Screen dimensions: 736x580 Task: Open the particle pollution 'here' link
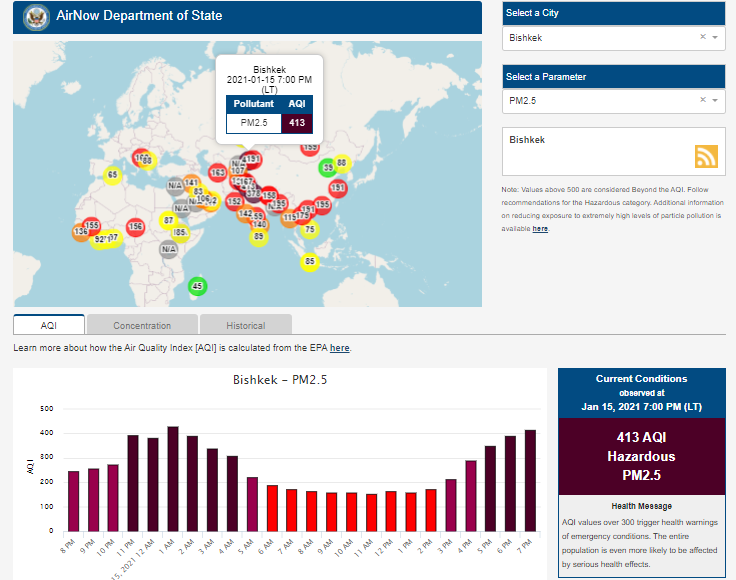[x=540, y=229]
